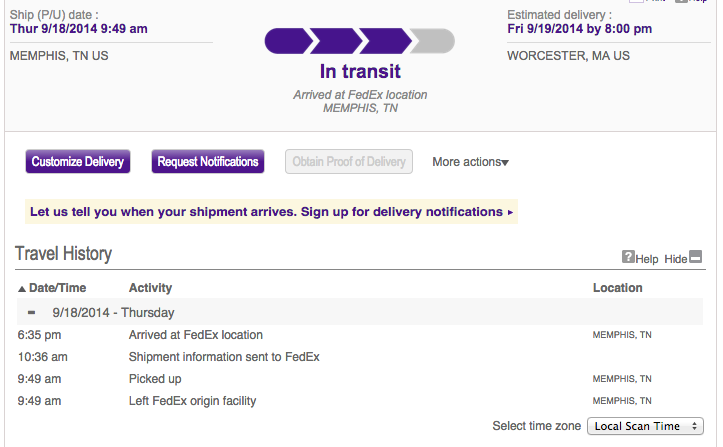The width and height of the screenshot is (723, 447).
Task: Select the Left FedEx origin facility entry
Action: [192, 401]
